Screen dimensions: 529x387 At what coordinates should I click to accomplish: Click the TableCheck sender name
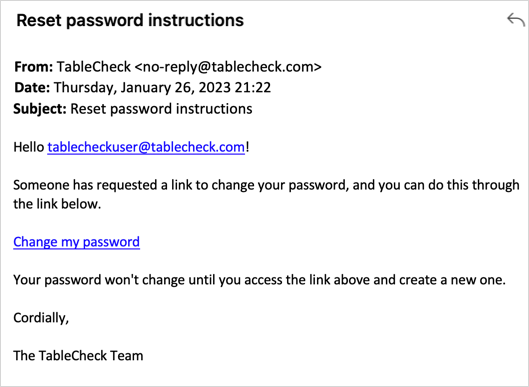coord(93,67)
